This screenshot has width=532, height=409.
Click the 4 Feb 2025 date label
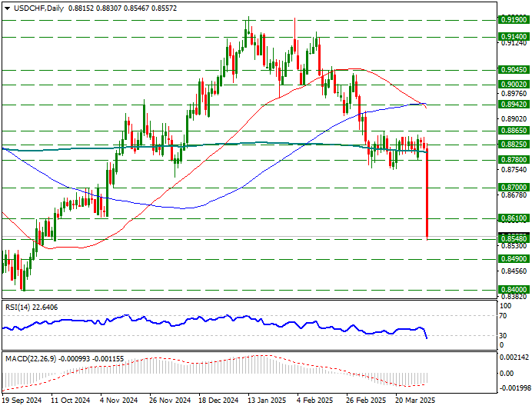(x=315, y=401)
